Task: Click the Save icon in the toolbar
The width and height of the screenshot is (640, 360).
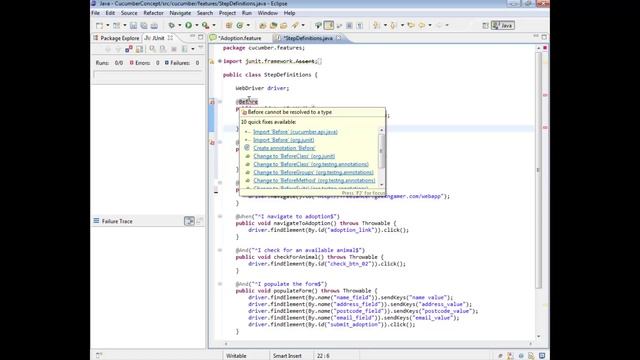Action: 133,25
